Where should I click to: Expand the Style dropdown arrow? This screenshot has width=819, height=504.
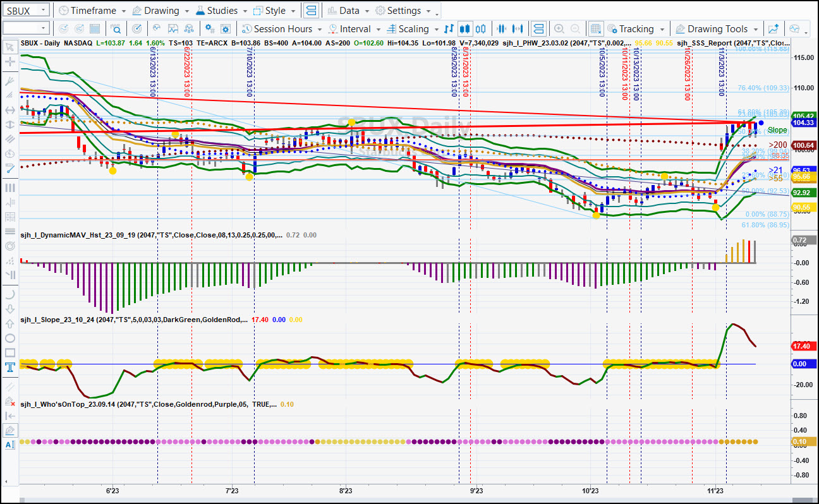tap(292, 11)
